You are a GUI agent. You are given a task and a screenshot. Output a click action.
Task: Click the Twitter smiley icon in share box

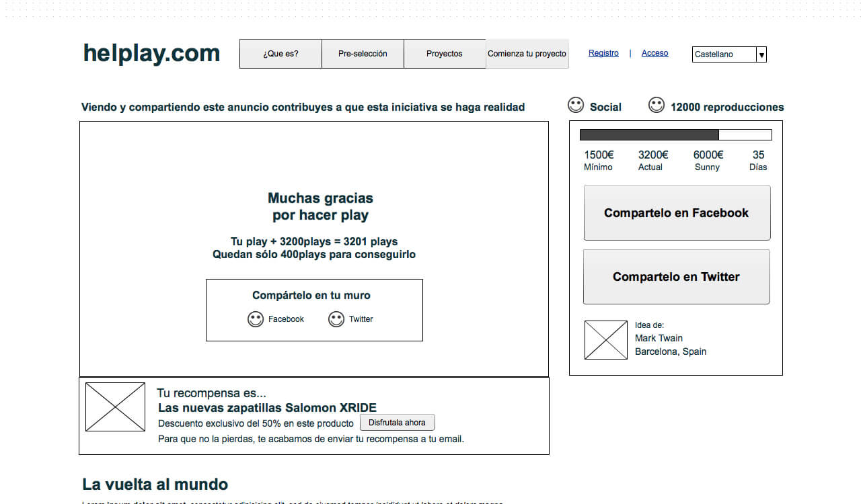(336, 319)
